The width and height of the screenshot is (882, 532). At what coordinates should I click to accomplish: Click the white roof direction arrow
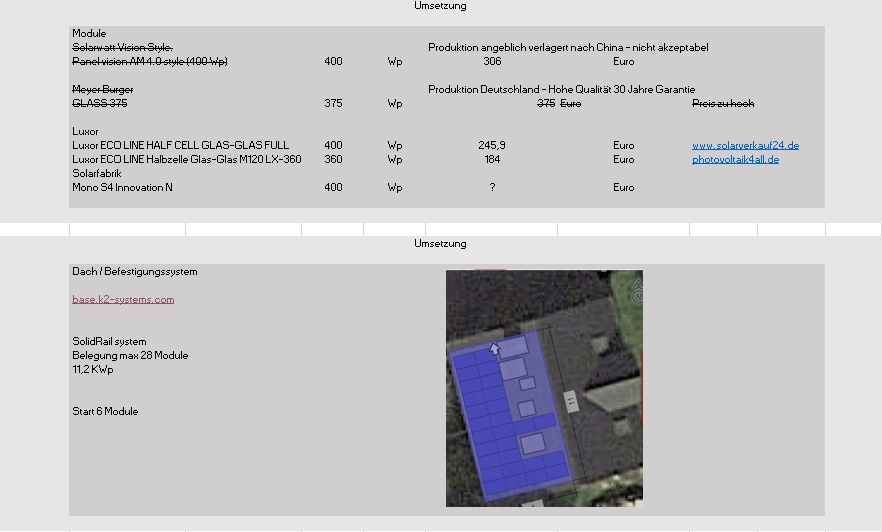click(x=494, y=349)
